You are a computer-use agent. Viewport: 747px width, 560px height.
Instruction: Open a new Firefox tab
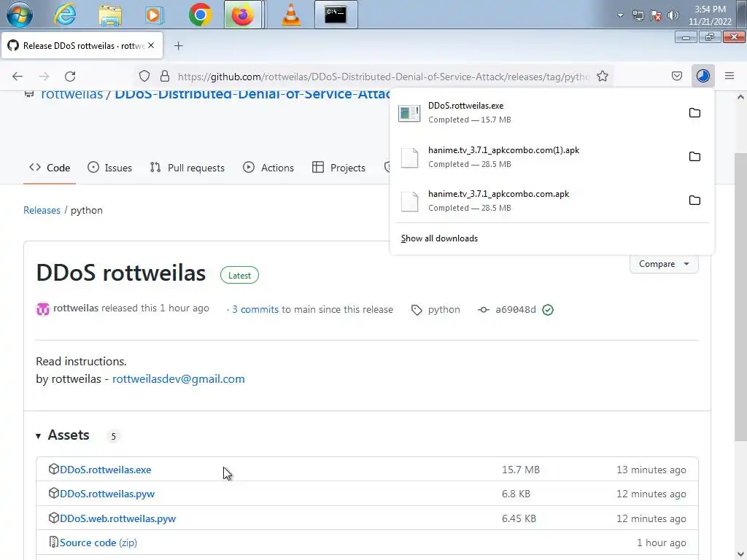(178, 46)
